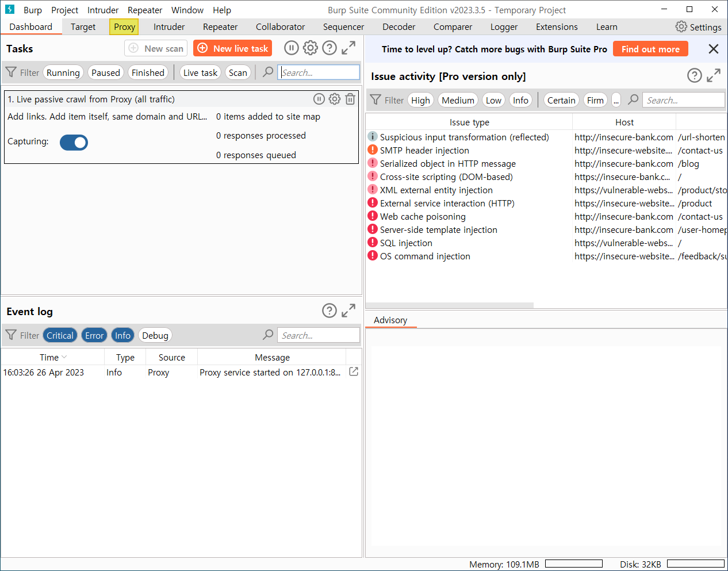Open help icon in Tasks panel header
The height and width of the screenshot is (571, 728).
pyautogui.click(x=329, y=48)
